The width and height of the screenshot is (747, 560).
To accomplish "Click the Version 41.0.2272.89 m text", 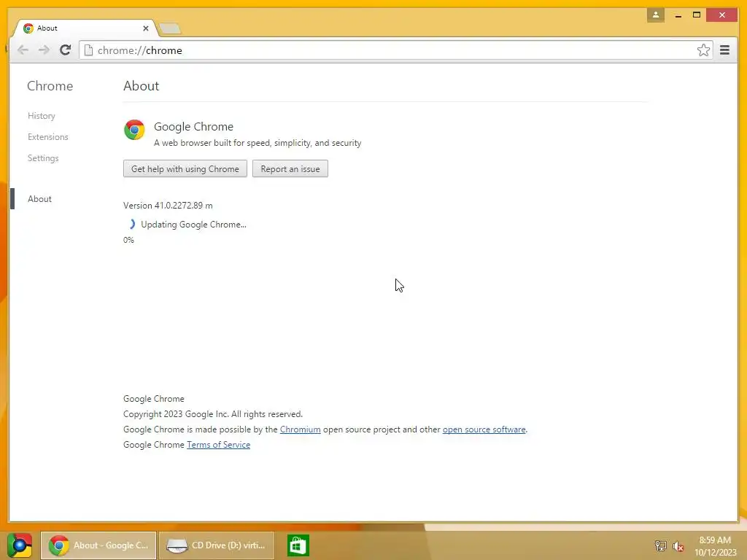I will pyautogui.click(x=168, y=206).
